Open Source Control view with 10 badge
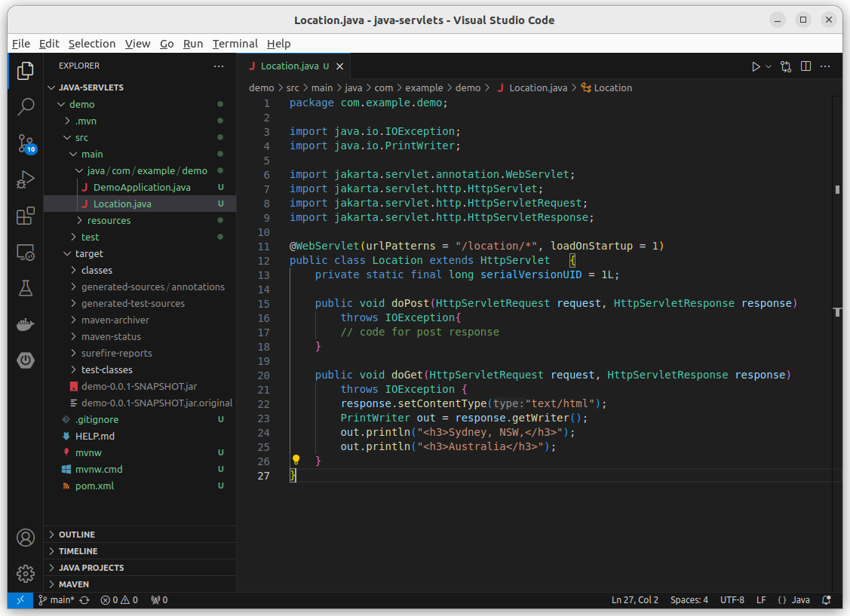This screenshot has width=850, height=616. tap(26, 143)
